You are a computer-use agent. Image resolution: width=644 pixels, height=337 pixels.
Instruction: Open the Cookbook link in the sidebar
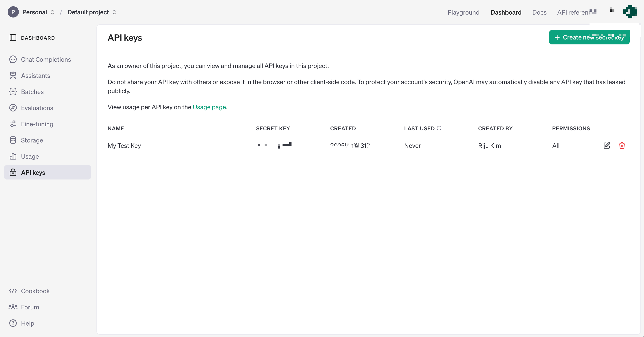point(35,291)
